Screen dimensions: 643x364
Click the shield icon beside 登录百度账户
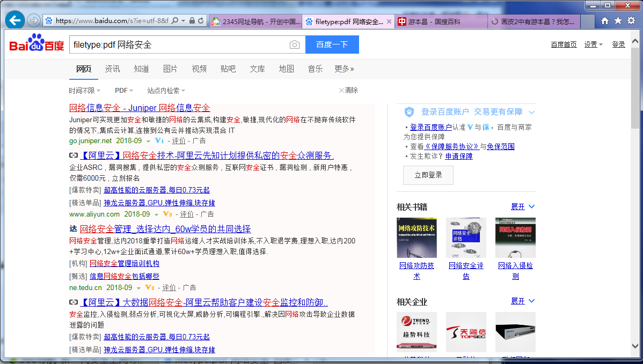coord(409,112)
